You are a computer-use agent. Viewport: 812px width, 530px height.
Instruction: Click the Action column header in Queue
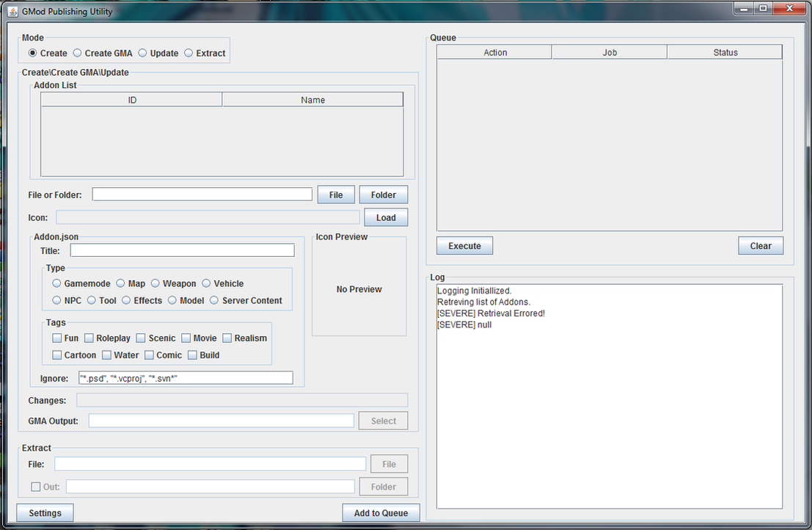point(495,52)
